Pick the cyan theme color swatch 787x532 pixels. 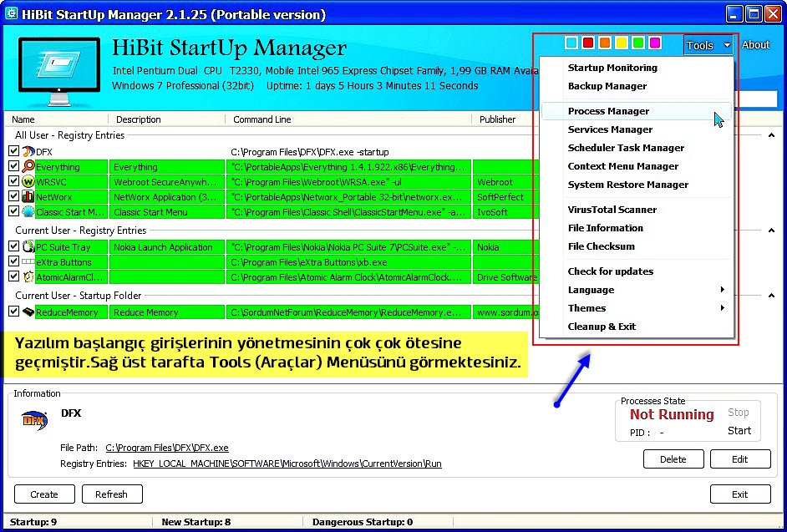click(571, 43)
